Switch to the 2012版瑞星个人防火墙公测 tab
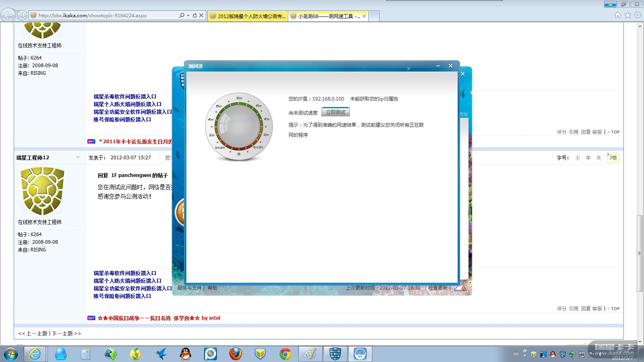644x362 pixels. (x=248, y=16)
